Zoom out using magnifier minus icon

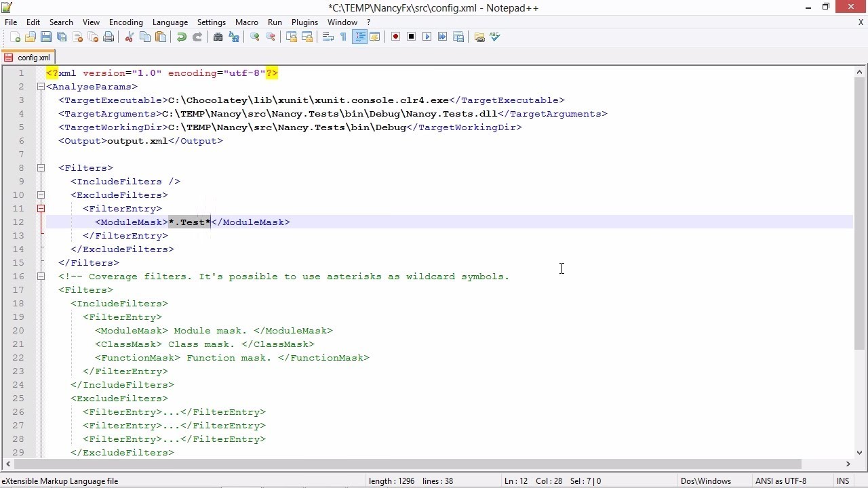(271, 37)
